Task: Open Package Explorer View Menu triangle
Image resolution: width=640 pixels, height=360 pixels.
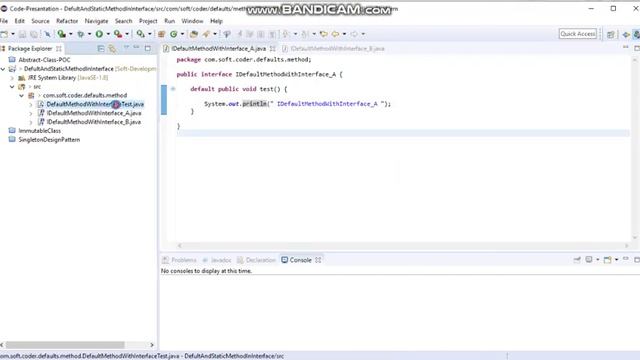Action: tap(126, 48)
